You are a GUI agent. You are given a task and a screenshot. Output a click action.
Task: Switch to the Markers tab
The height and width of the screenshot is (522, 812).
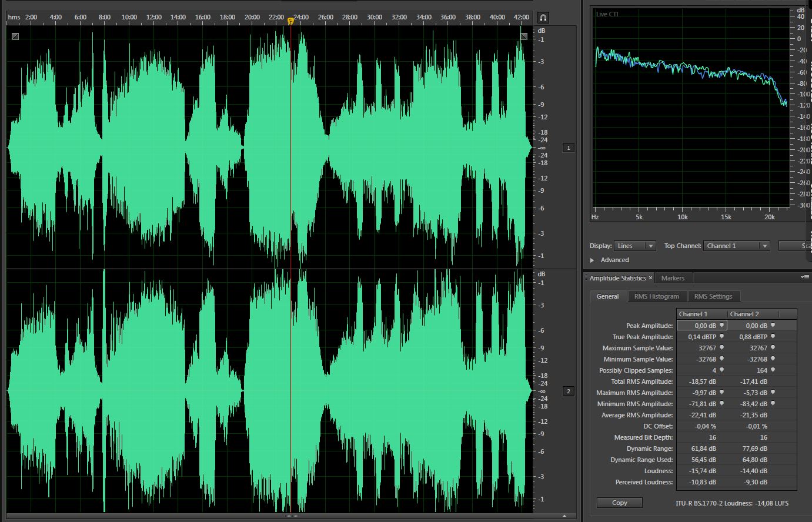point(673,278)
